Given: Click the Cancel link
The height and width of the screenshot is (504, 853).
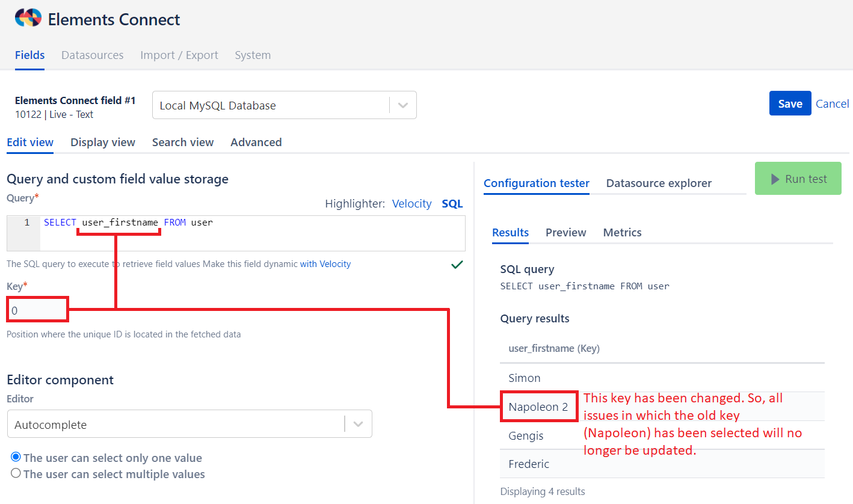Looking at the screenshot, I should (832, 103).
